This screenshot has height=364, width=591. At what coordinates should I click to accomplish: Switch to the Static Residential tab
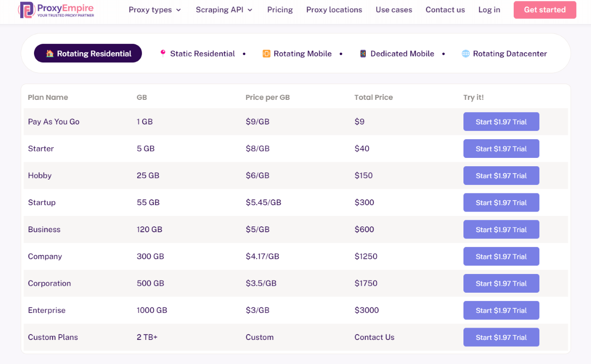tap(202, 54)
